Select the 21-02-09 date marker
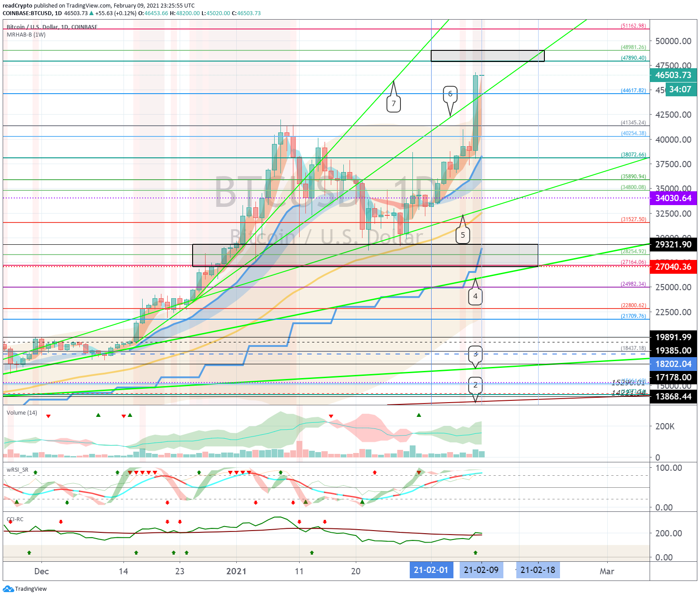This screenshot has height=597, width=700. point(482,570)
